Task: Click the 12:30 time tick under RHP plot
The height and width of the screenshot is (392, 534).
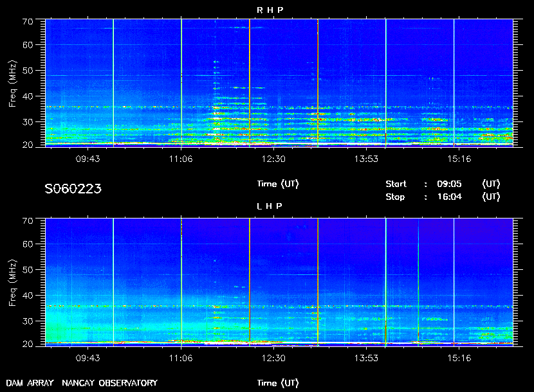Action: pyautogui.click(x=273, y=159)
